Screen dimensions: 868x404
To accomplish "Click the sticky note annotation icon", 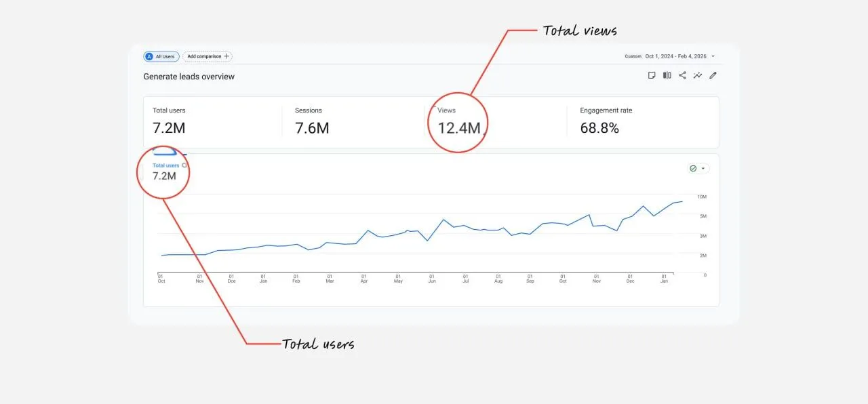I will click(x=652, y=75).
